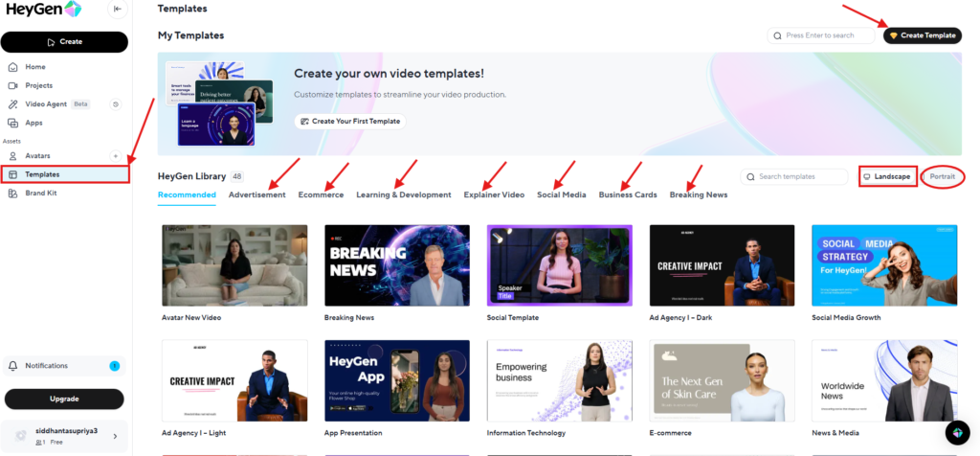Click the 'My Templates' heading
980x456 pixels.
[190, 35]
